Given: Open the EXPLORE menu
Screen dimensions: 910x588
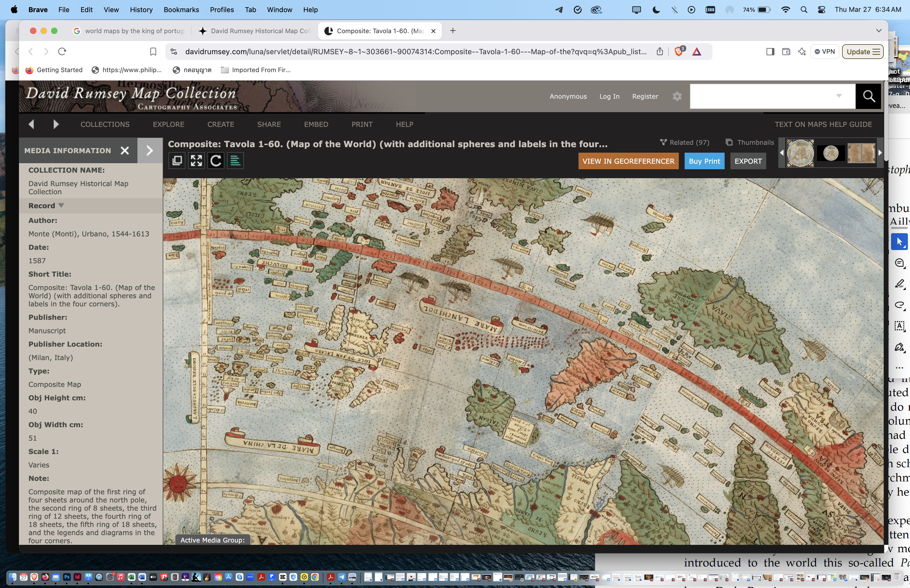Looking at the screenshot, I should click(x=169, y=124).
